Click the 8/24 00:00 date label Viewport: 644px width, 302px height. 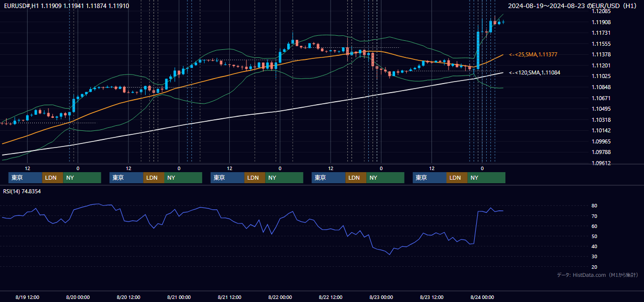tap(482, 297)
